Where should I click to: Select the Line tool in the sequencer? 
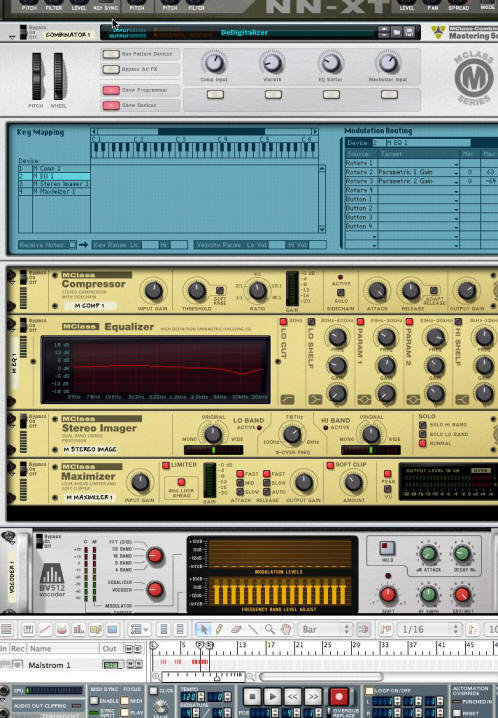point(253,629)
